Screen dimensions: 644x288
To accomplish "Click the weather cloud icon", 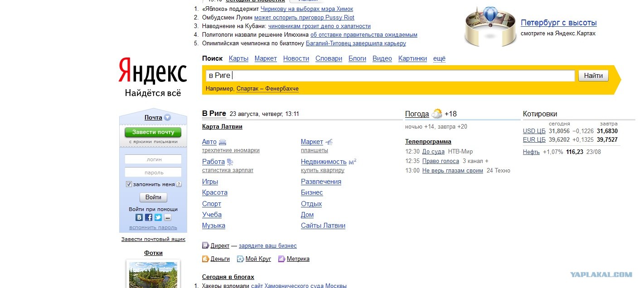I will pyautogui.click(x=437, y=114).
